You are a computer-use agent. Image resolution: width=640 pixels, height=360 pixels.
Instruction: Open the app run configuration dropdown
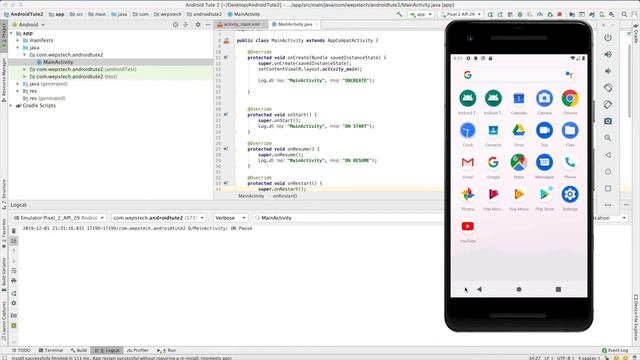(421, 14)
